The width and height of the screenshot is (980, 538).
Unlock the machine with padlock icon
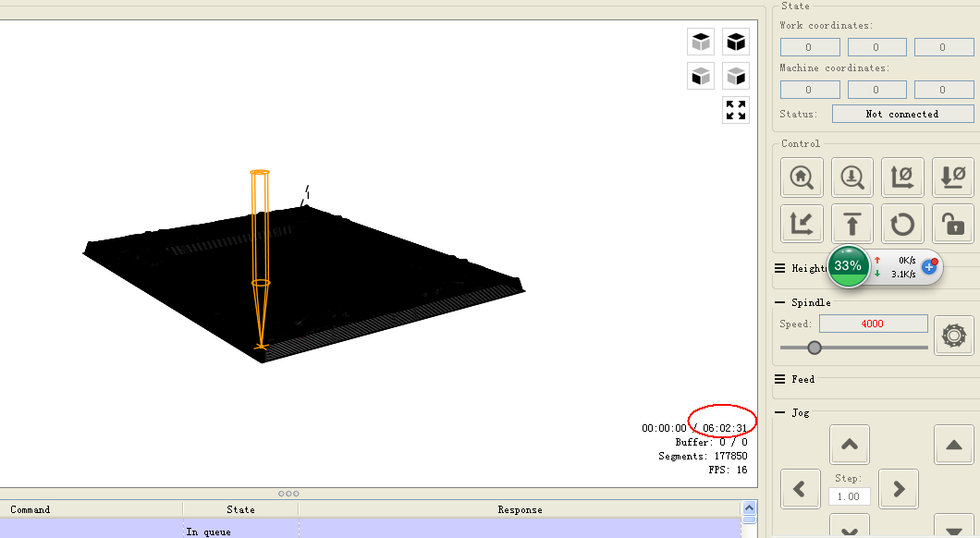point(952,225)
